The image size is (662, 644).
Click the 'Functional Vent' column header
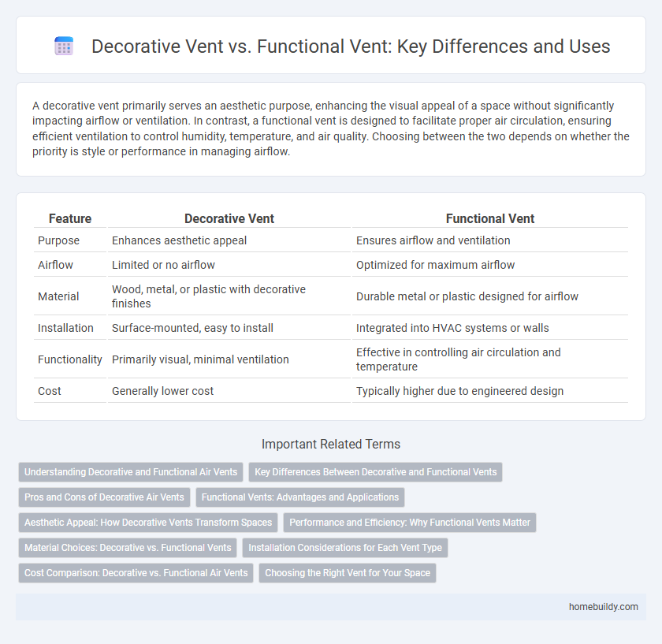(x=489, y=219)
